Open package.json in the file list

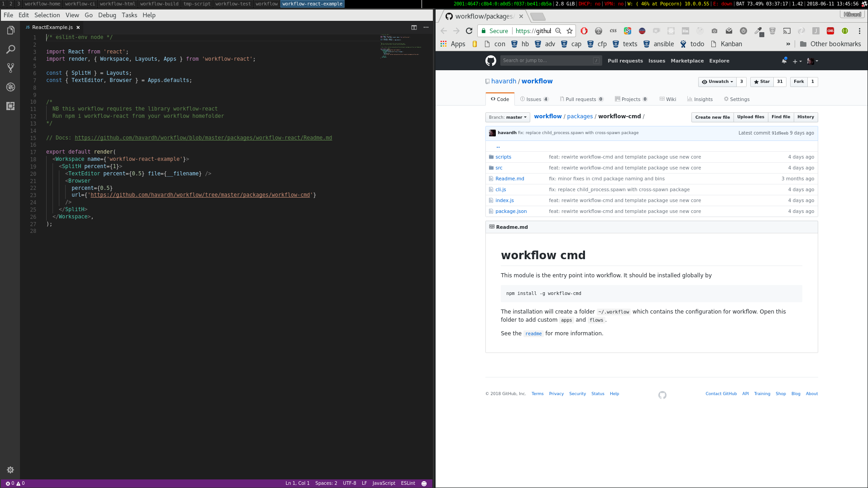click(x=511, y=211)
